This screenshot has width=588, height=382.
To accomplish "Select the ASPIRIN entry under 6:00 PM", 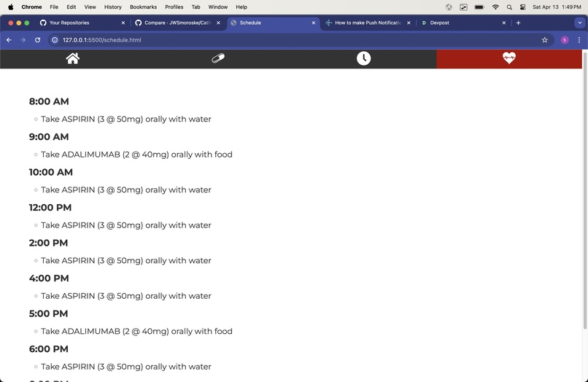I will (126, 367).
